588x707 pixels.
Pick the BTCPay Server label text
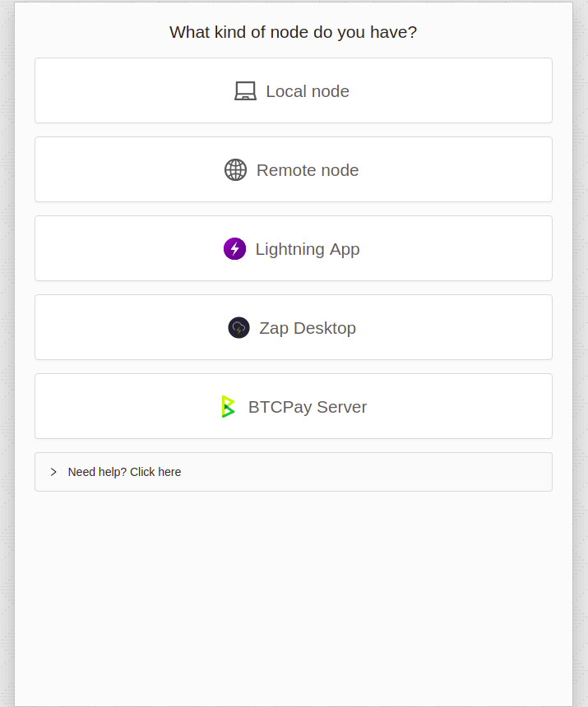tap(308, 407)
